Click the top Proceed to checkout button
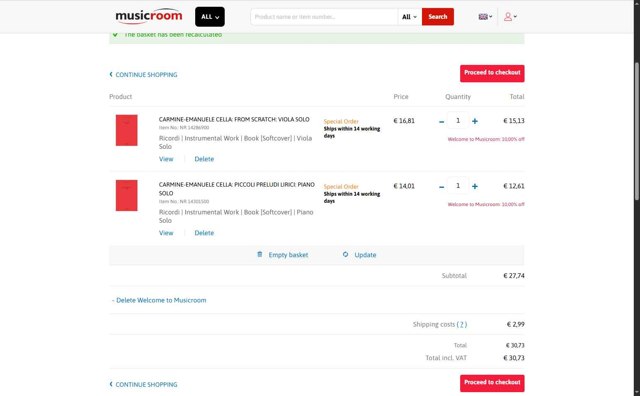640x396 pixels. pos(492,73)
